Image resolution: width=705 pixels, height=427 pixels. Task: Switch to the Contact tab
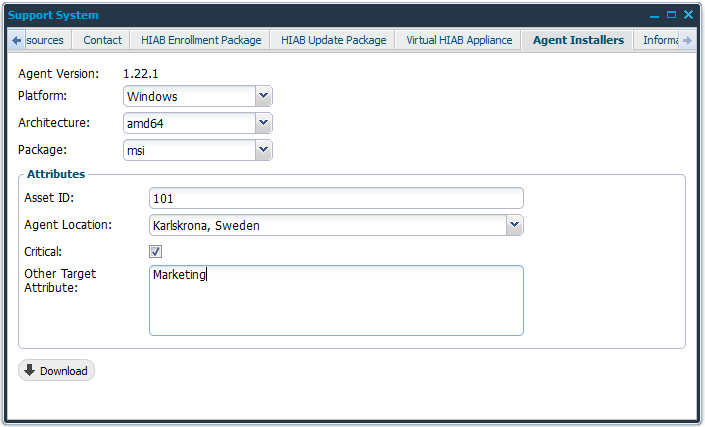103,40
